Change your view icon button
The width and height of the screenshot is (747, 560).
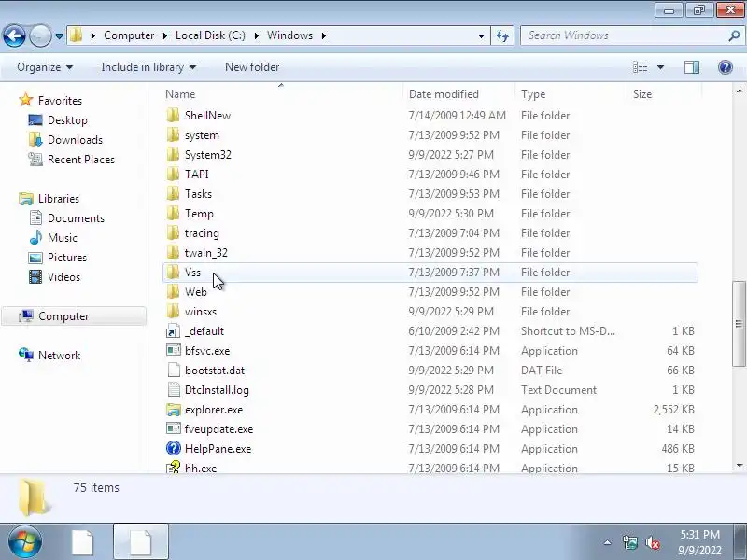click(x=640, y=67)
